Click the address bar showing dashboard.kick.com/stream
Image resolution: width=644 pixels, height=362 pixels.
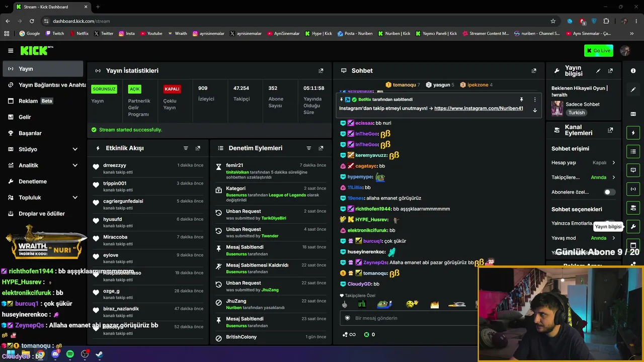point(297,21)
